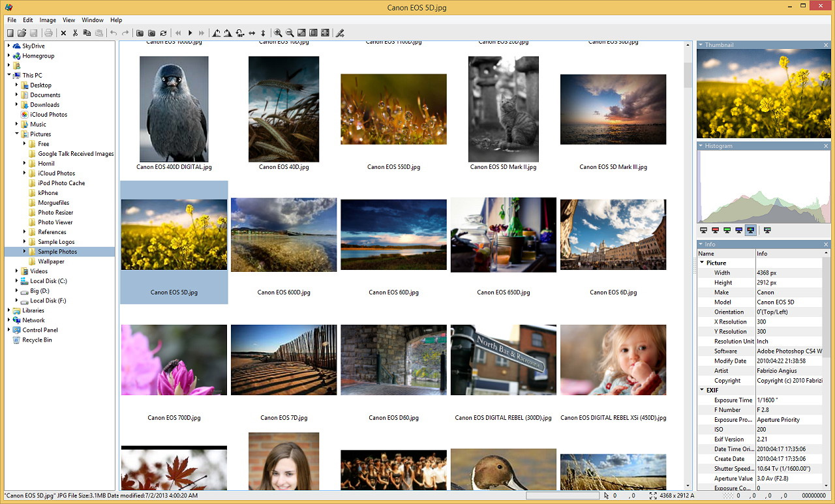Click the Zoom In magnifier icon
This screenshot has height=504, width=835.
click(278, 33)
